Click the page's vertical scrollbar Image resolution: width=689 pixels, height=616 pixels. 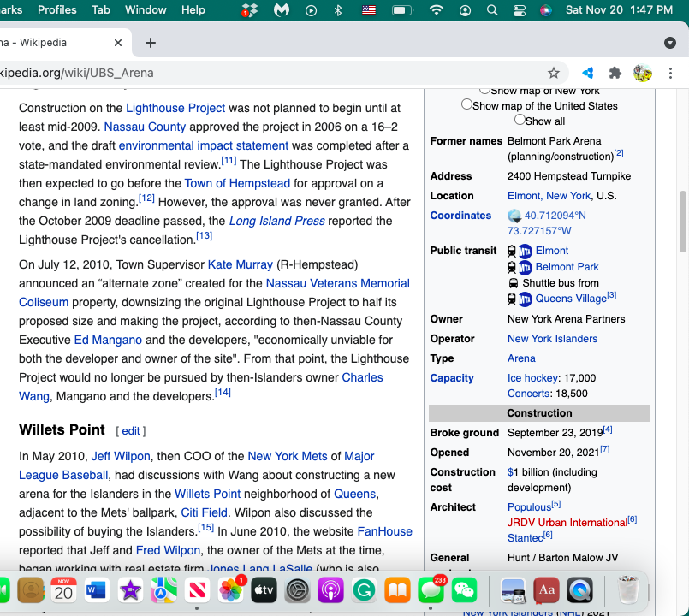point(683,222)
